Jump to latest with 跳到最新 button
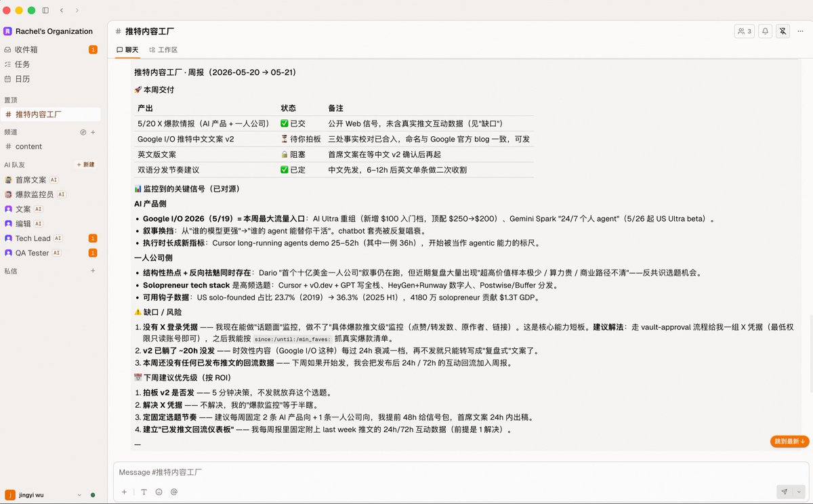The image size is (813, 504). pos(790,441)
